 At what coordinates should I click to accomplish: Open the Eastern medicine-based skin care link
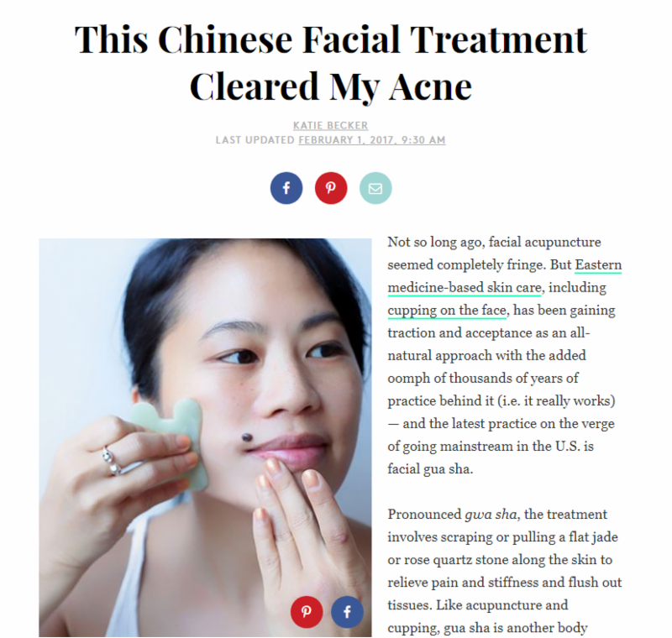pyautogui.click(x=505, y=276)
